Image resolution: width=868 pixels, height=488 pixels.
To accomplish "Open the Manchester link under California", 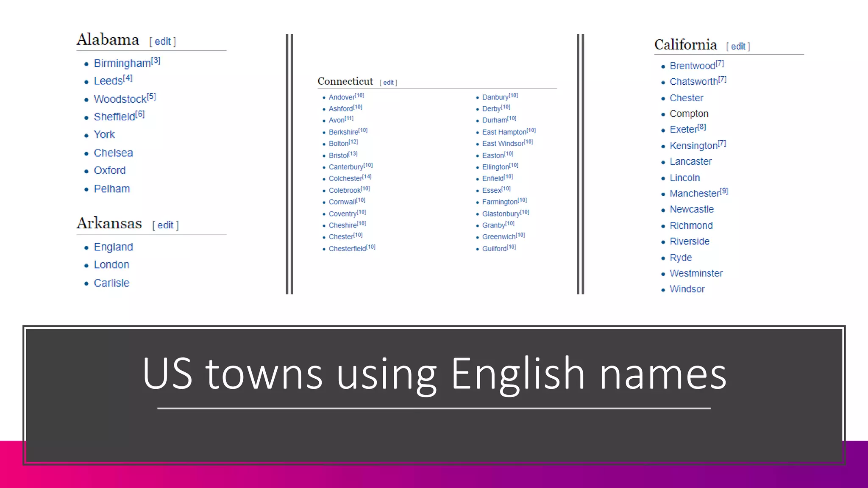I will [x=694, y=194].
